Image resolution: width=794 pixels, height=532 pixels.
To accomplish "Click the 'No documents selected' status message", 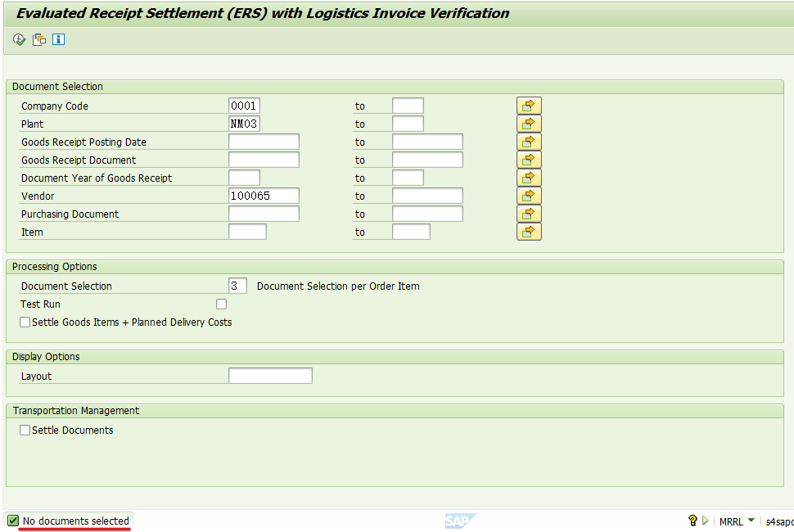I will pos(76,521).
